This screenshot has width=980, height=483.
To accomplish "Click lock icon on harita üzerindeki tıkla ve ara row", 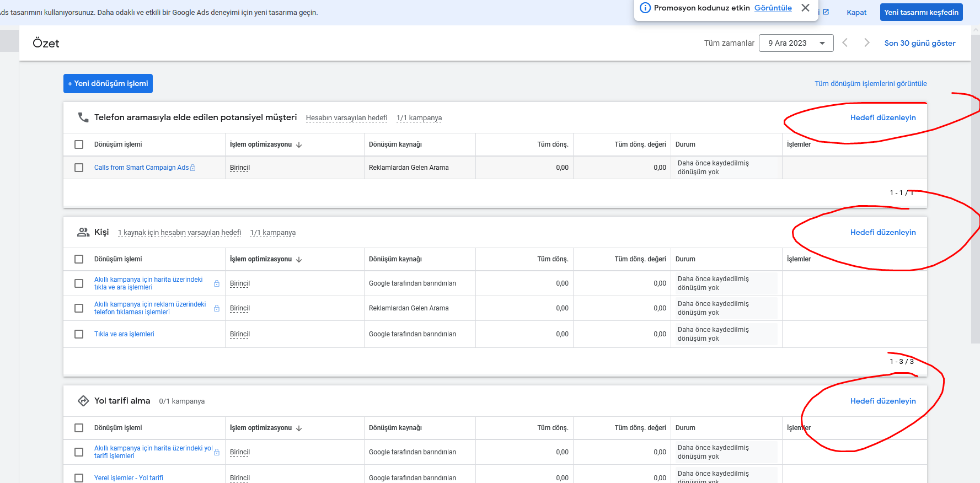I will coord(217,283).
